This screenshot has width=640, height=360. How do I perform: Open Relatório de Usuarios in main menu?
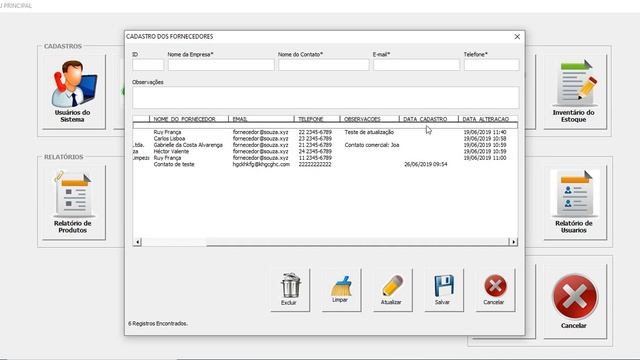coord(575,202)
